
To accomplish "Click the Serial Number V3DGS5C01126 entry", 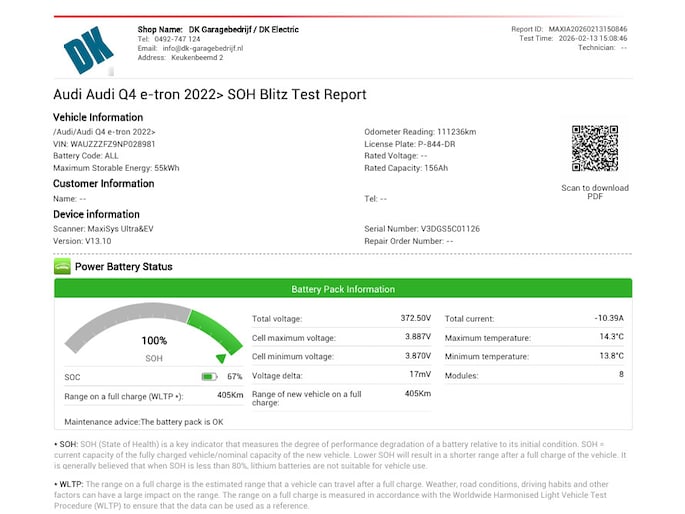I will [422, 229].
